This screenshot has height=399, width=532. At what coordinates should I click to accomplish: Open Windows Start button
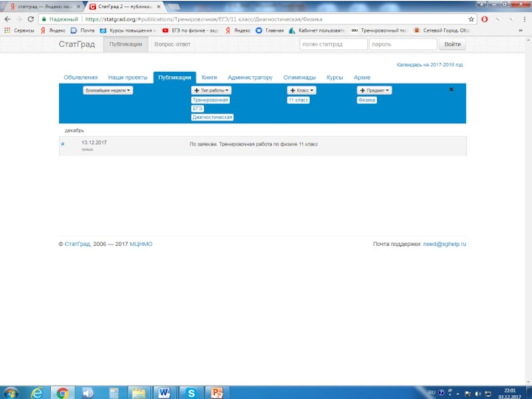(11, 393)
